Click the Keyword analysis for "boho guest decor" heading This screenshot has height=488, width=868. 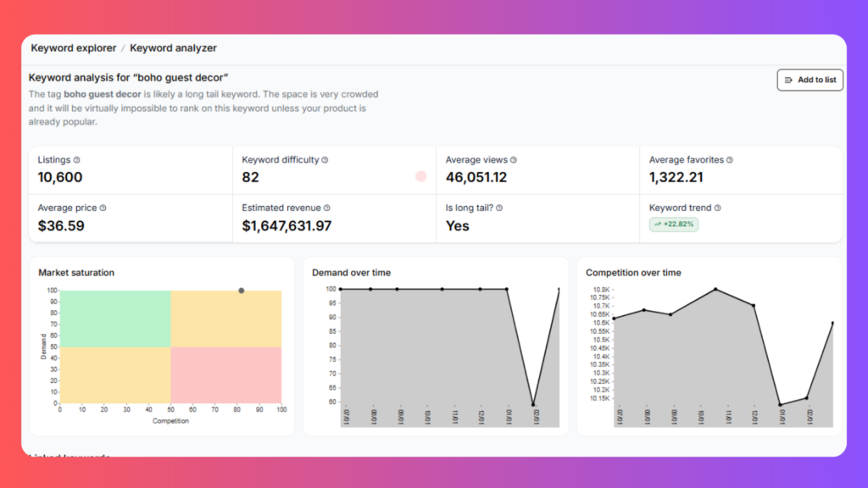pyautogui.click(x=129, y=77)
